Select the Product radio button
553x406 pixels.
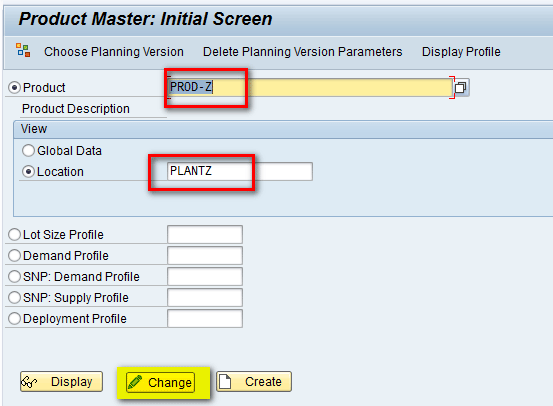tap(14, 87)
